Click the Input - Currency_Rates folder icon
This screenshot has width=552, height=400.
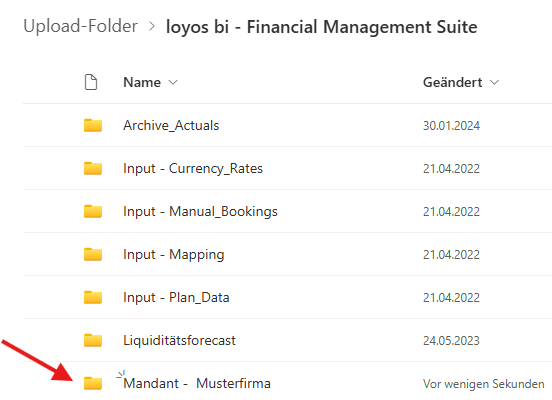point(93,168)
